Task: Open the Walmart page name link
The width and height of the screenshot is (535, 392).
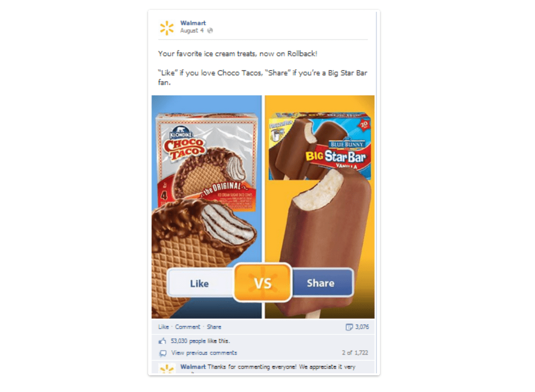Action: (193, 23)
